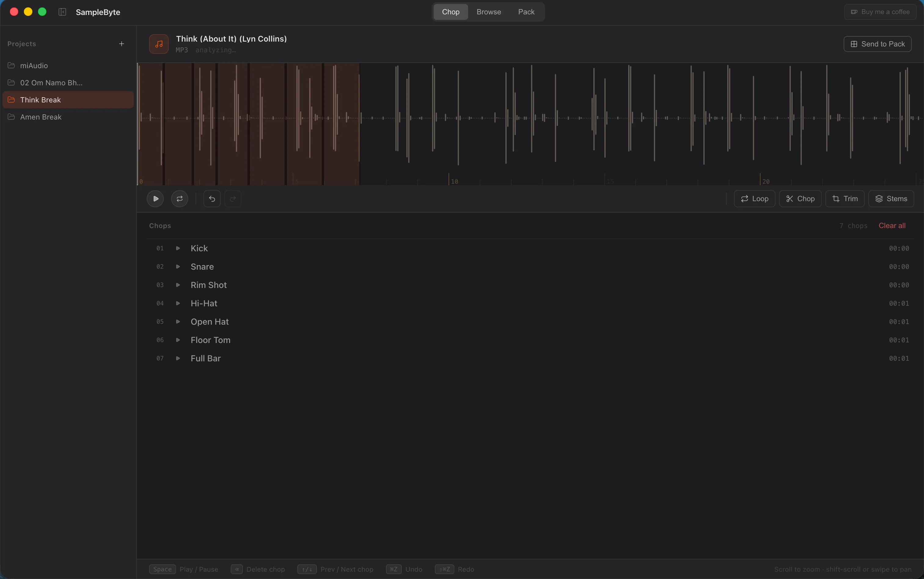Image resolution: width=924 pixels, height=579 pixels.
Task: Click the 7 chops count label
Action: [x=853, y=226]
